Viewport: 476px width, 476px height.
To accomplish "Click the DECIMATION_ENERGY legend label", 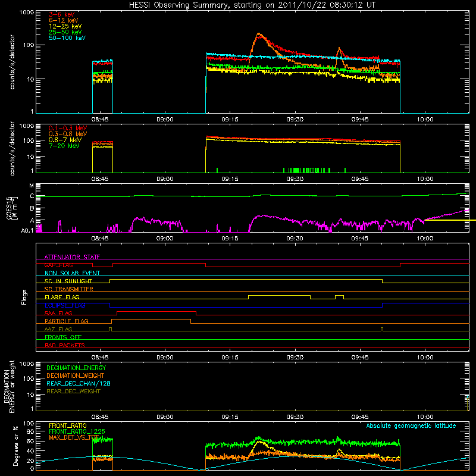I will pyautogui.click(x=76, y=368).
